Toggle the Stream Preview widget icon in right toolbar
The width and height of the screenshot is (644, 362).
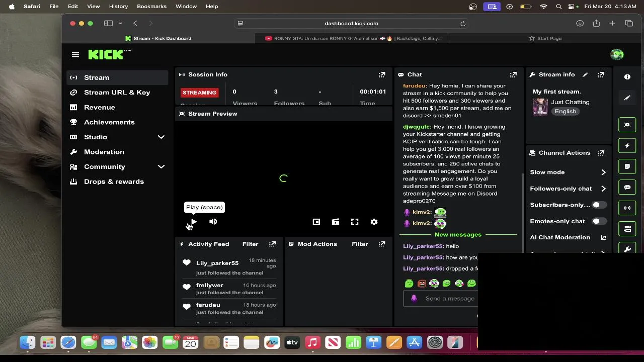627,125
